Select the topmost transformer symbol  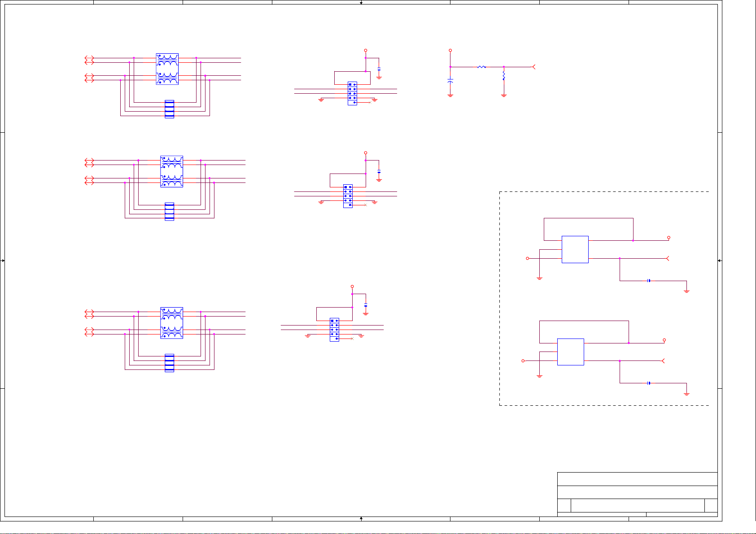tap(167, 69)
